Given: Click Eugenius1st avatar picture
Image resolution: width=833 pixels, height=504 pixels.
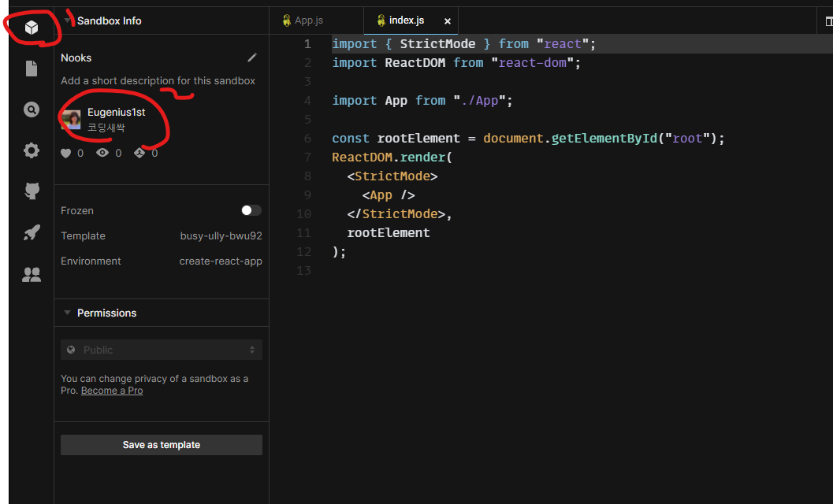Looking at the screenshot, I should (x=71, y=120).
